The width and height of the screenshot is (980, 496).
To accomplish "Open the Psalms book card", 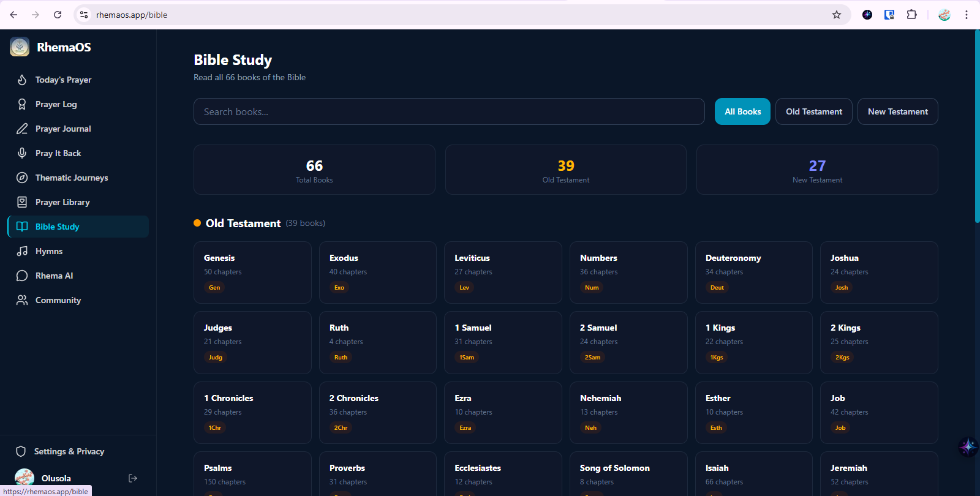I will [x=252, y=474].
